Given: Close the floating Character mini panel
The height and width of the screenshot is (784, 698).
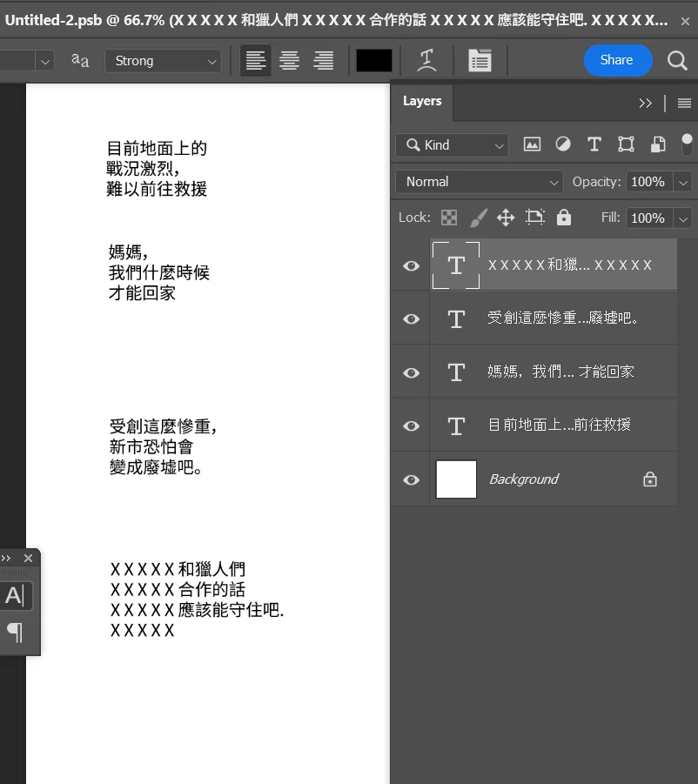Looking at the screenshot, I should pyautogui.click(x=28, y=558).
